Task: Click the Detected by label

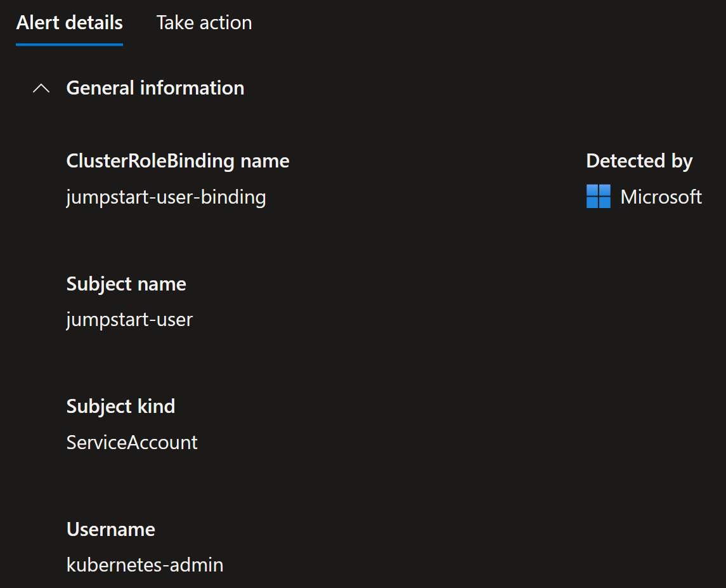Action: point(639,161)
